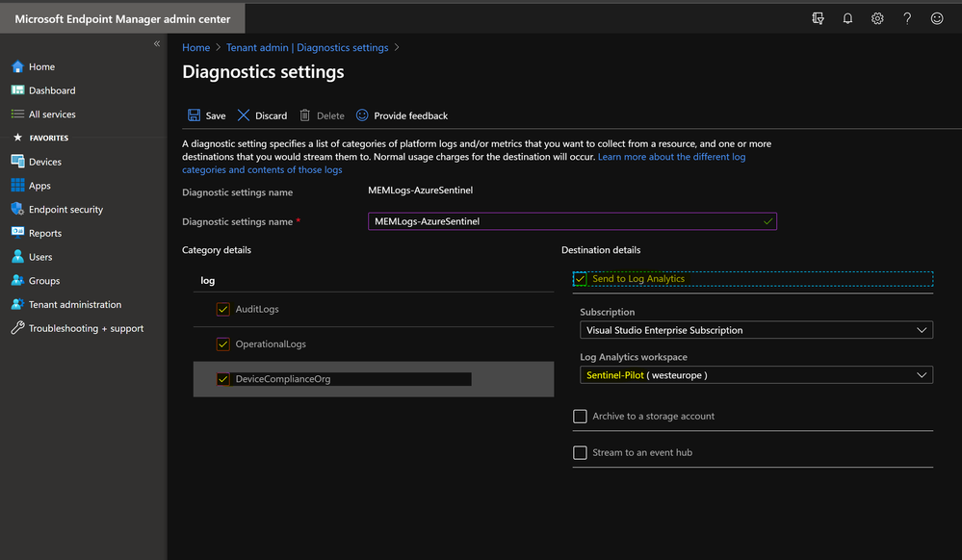Collapse the sidebar with double chevron
The width and height of the screenshot is (962, 560).
pyautogui.click(x=157, y=43)
